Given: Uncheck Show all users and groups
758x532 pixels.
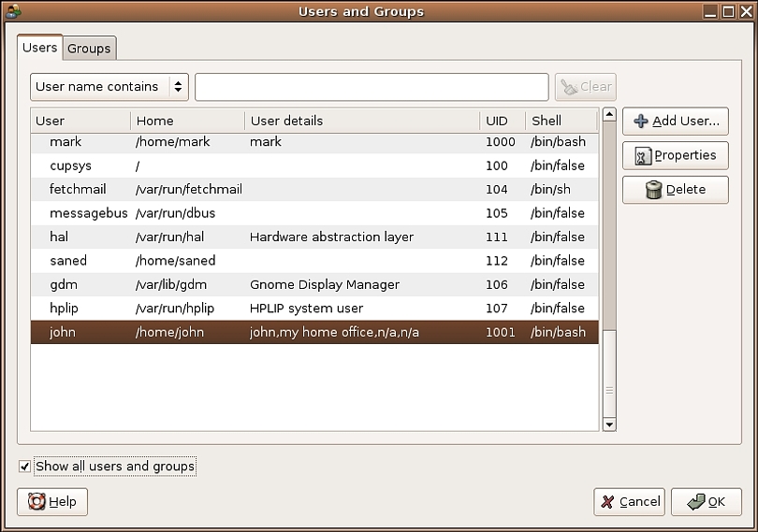Looking at the screenshot, I should pos(24,467).
